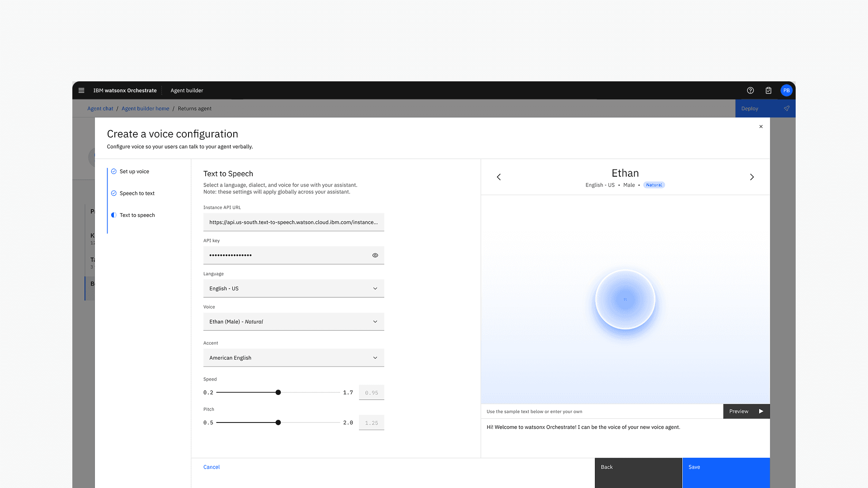The height and width of the screenshot is (488, 868).
Task: Go to next voice with right chevron
Action: tap(752, 177)
